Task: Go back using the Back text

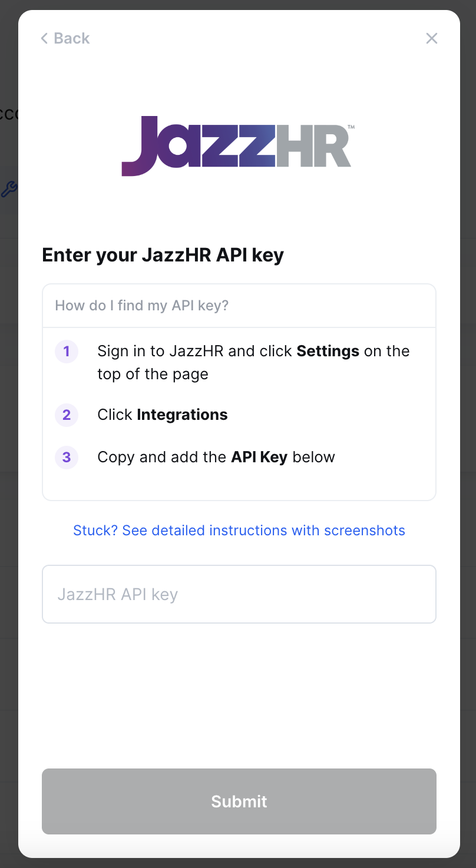Action: tap(72, 39)
